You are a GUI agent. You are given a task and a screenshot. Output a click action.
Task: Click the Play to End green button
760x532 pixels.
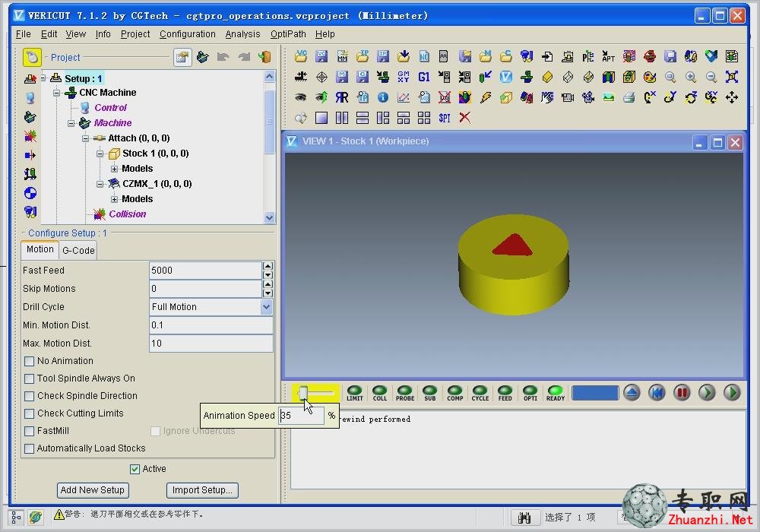pyautogui.click(x=732, y=392)
